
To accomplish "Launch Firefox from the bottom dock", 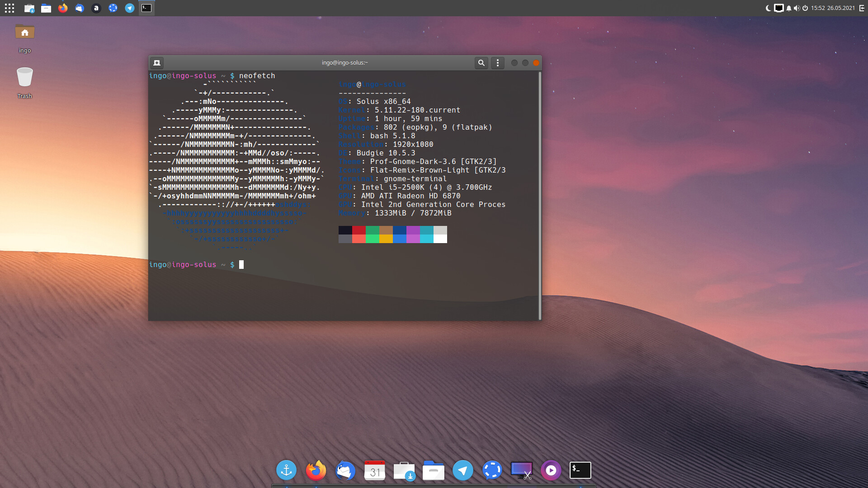I will (316, 470).
